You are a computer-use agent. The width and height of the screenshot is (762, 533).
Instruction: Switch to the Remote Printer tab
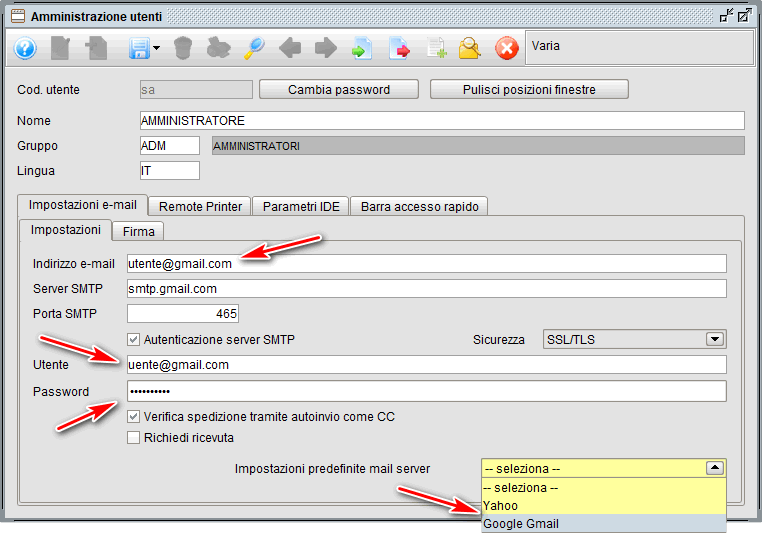[x=200, y=206]
